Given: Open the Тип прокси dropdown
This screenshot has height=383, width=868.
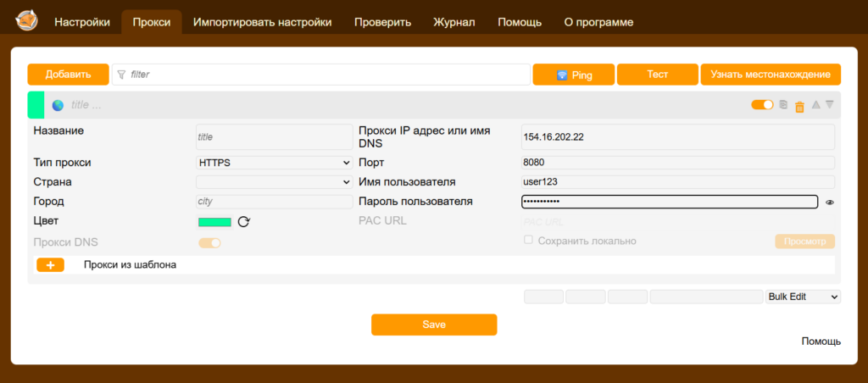Looking at the screenshot, I should (275, 163).
